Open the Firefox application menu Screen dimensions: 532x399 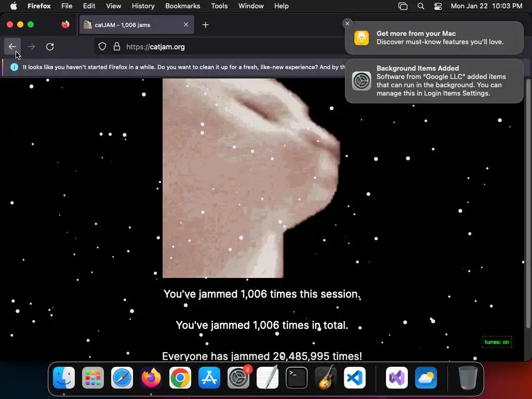(x=39, y=6)
